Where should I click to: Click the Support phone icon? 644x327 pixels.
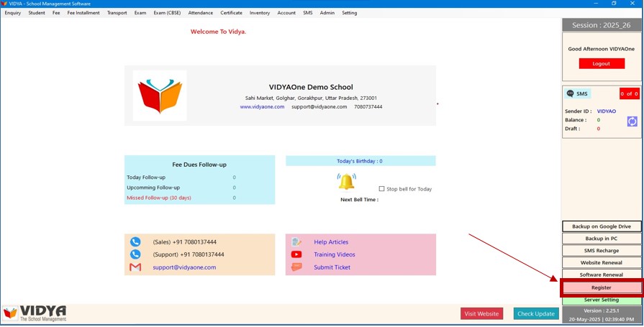point(135,254)
